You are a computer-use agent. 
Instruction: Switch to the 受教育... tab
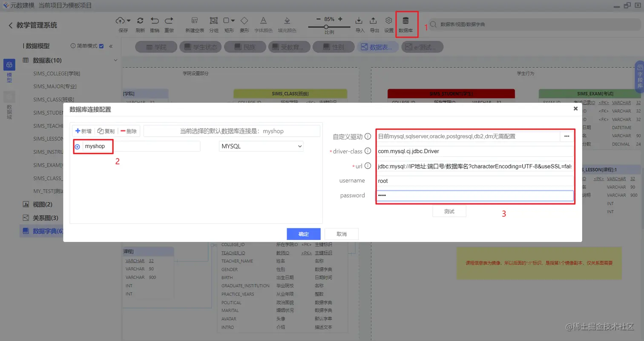(288, 47)
